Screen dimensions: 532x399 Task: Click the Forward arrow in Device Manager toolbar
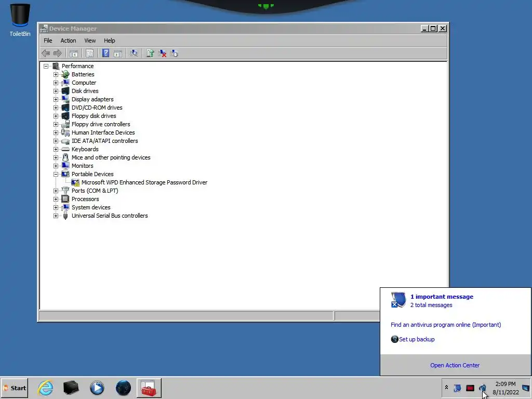coord(58,54)
